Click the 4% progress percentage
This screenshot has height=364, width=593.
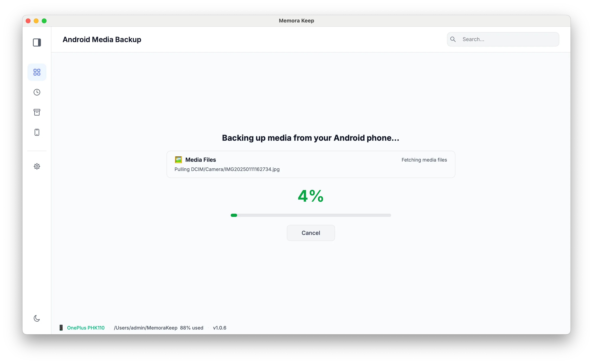tap(311, 196)
